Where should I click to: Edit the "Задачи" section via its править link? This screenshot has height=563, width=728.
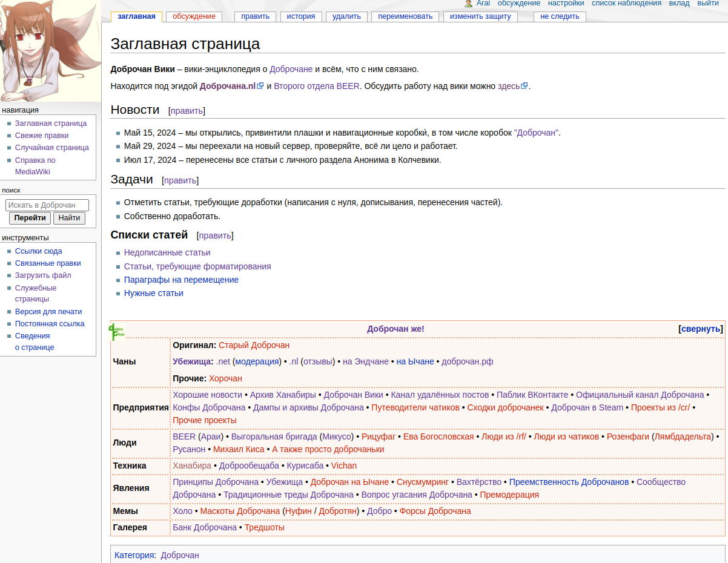(x=180, y=180)
